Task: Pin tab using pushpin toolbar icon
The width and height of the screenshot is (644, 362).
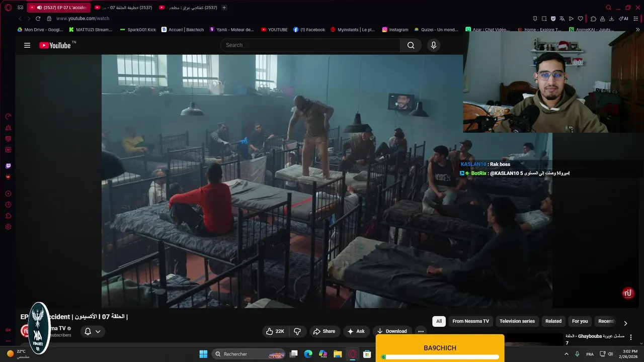Action: [535, 19]
